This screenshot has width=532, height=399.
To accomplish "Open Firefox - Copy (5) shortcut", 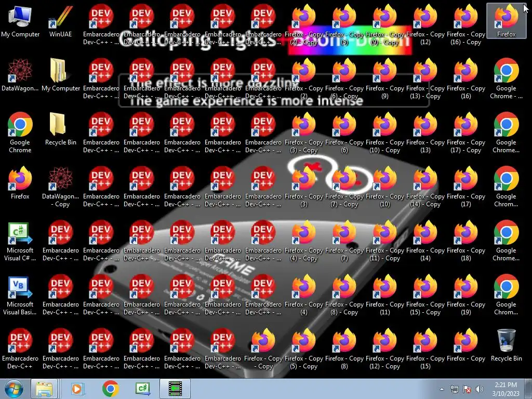I will click(x=344, y=25).
